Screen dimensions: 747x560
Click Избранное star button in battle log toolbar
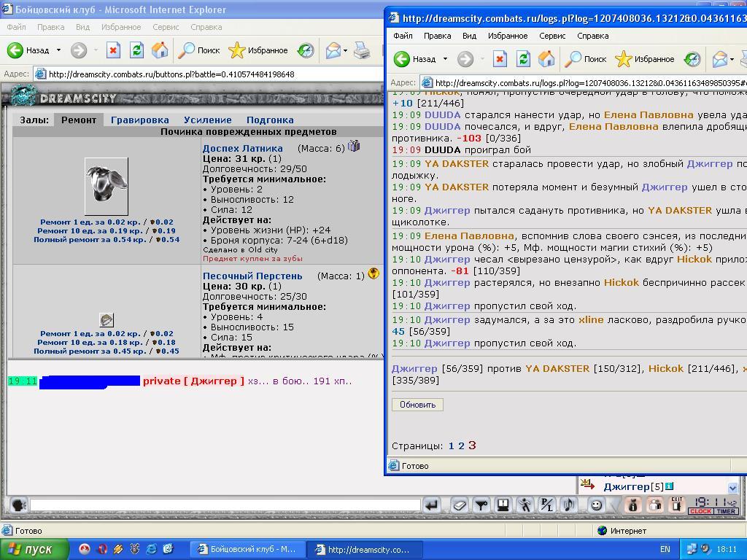tap(644, 59)
